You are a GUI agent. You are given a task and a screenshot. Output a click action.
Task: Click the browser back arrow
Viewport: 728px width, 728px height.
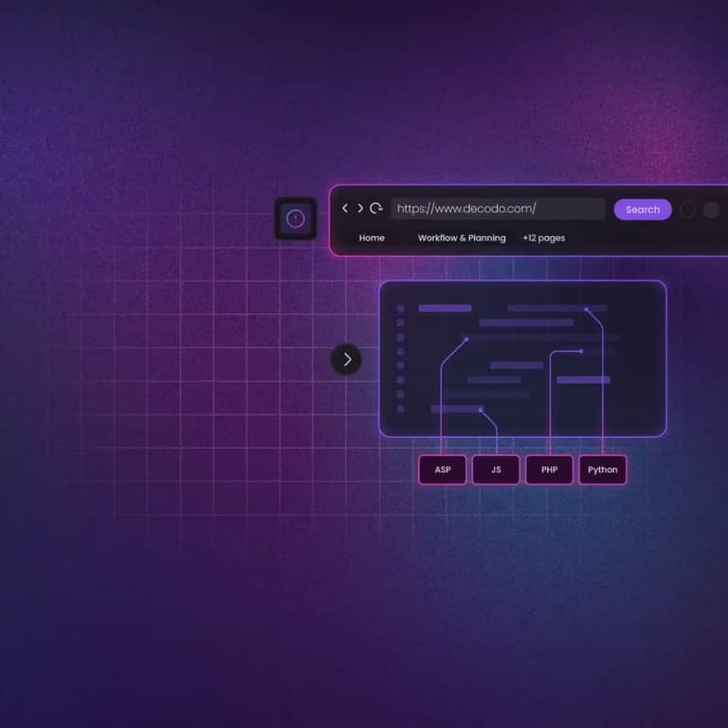click(x=345, y=208)
